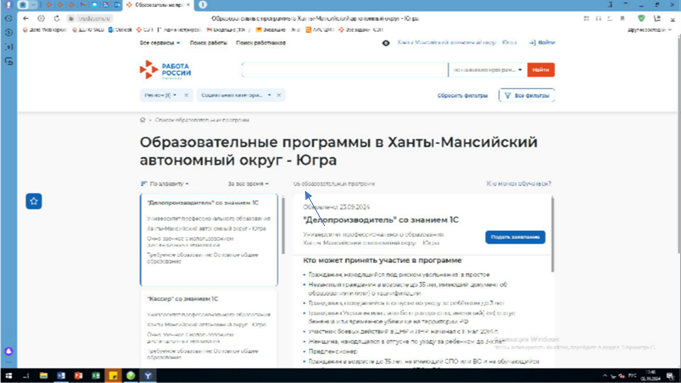Close the current browser tab
This screenshot has width=681, height=383.
click(188, 5)
